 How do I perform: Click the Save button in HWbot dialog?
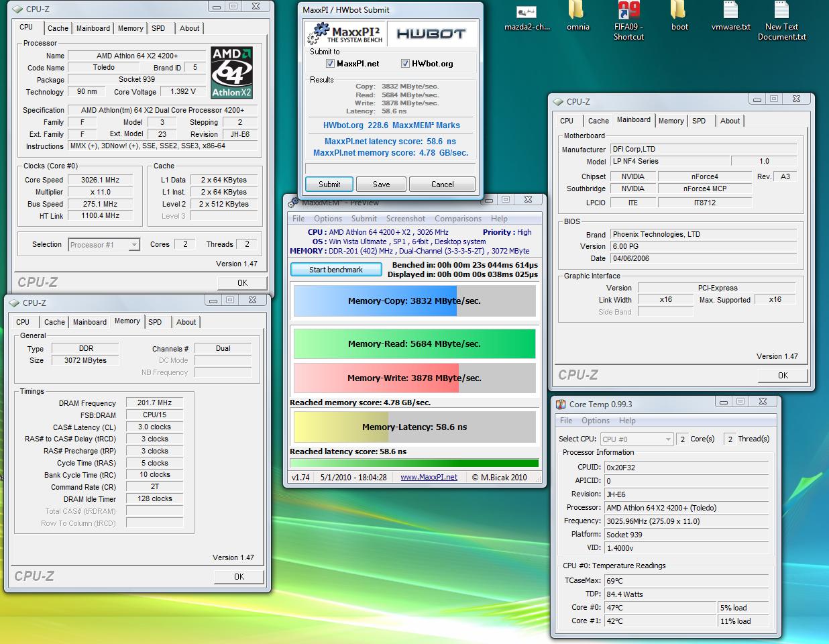381,184
